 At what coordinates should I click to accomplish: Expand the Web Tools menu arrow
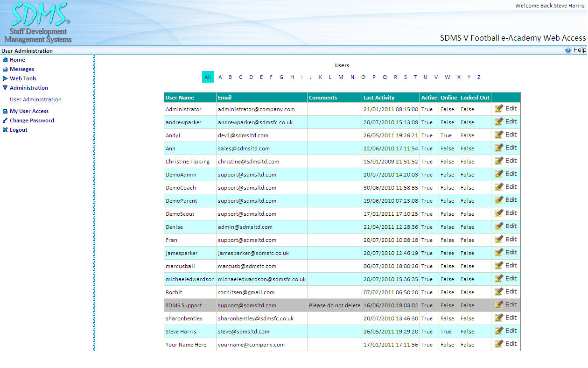coord(5,78)
